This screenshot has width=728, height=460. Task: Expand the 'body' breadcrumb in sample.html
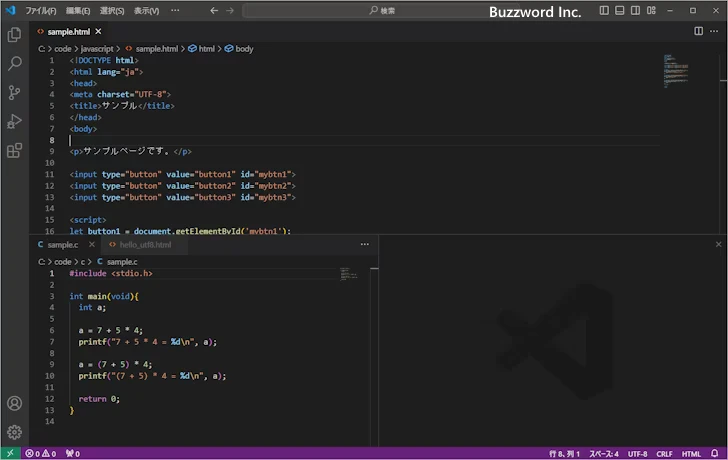[243, 48]
